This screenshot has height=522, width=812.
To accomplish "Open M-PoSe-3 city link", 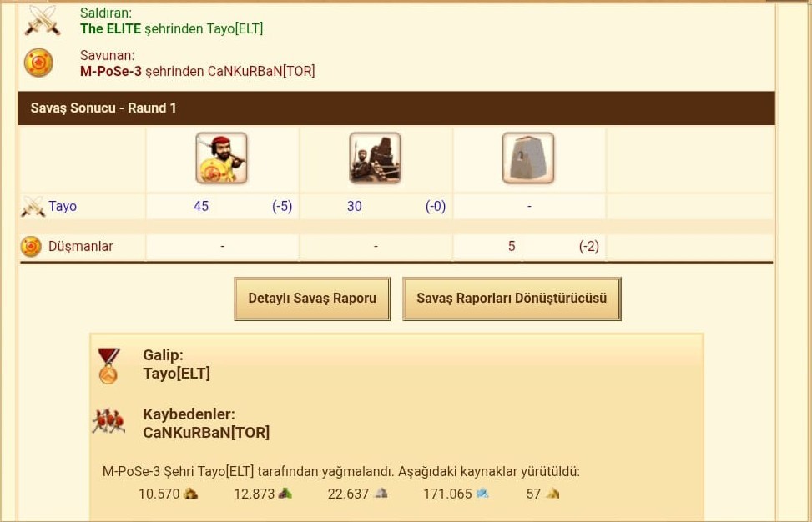I will (x=111, y=72).
